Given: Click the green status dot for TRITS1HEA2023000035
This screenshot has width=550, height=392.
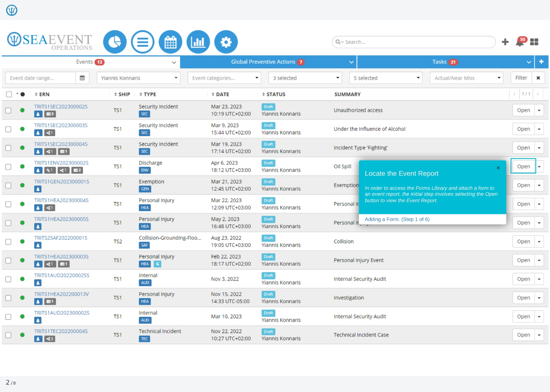Looking at the screenshot, I should coord(23,260).
